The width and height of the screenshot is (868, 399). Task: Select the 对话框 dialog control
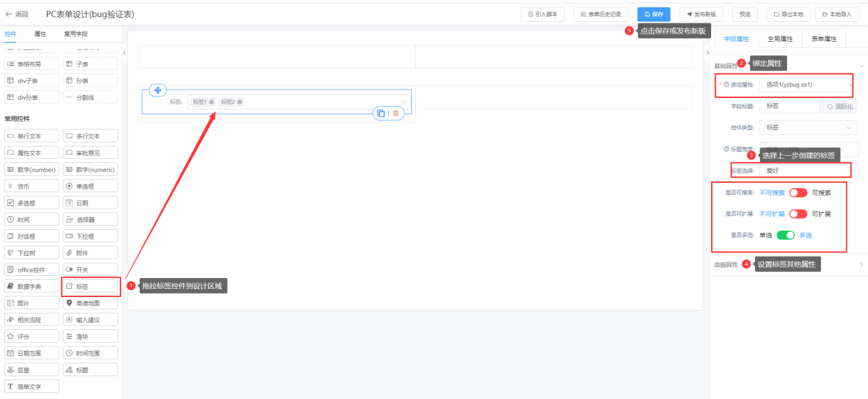click(32, 236)
